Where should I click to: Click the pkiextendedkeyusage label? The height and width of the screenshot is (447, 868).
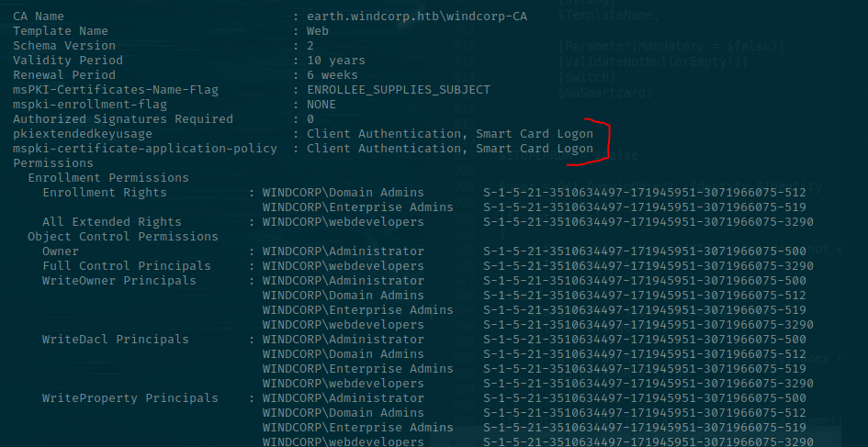(x=83, y=134)
